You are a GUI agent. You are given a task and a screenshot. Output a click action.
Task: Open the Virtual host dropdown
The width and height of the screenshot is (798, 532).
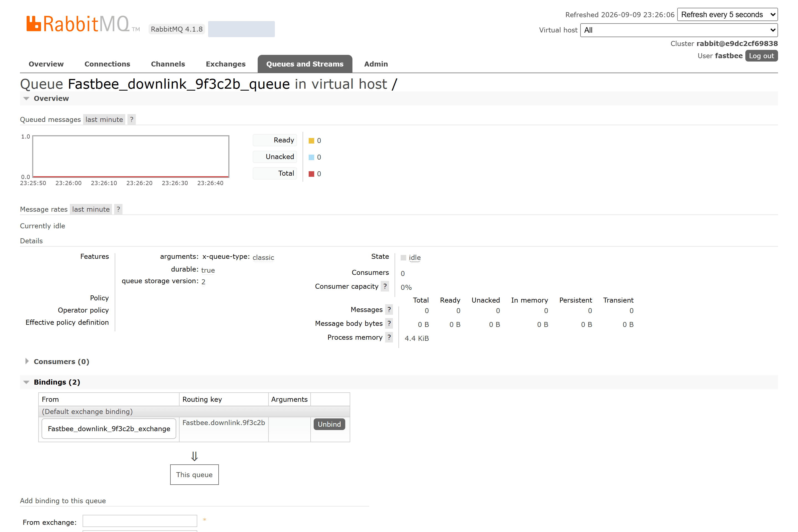(x=679, y=30)
